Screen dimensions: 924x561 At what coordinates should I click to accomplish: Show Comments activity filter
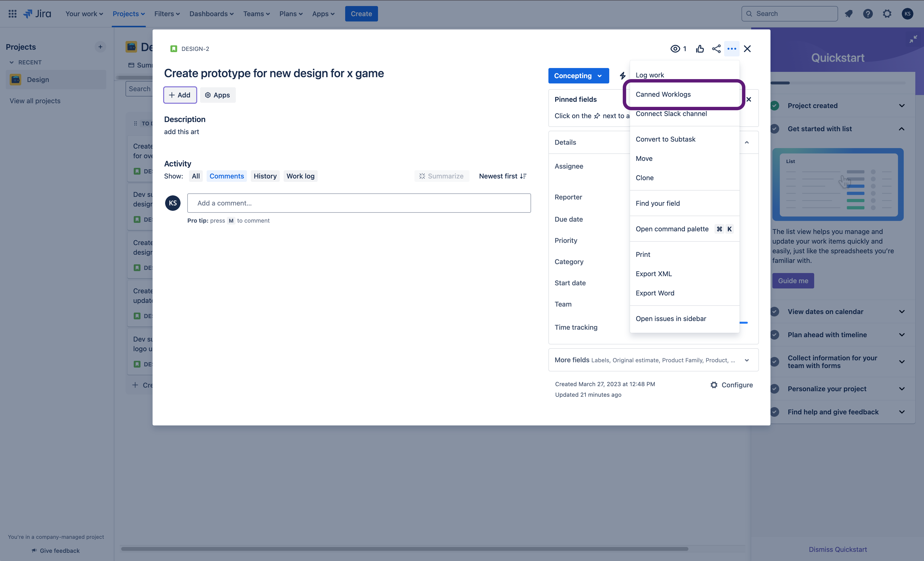(226, 176)
